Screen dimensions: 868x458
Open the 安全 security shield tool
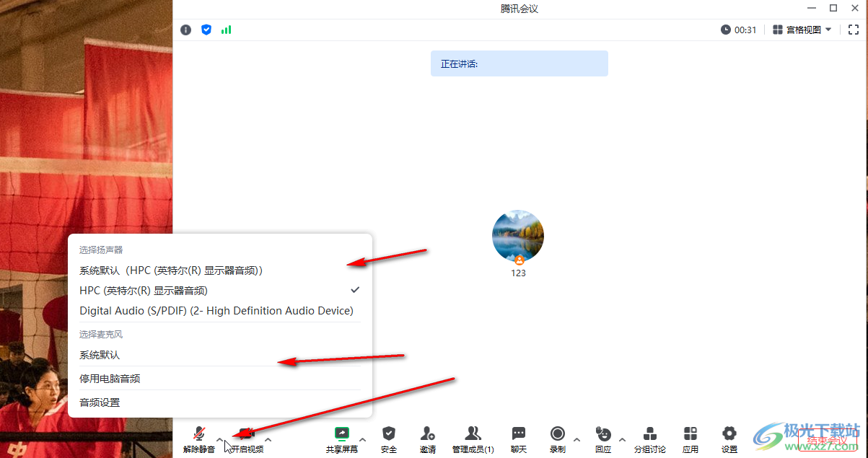click(389, 439)
